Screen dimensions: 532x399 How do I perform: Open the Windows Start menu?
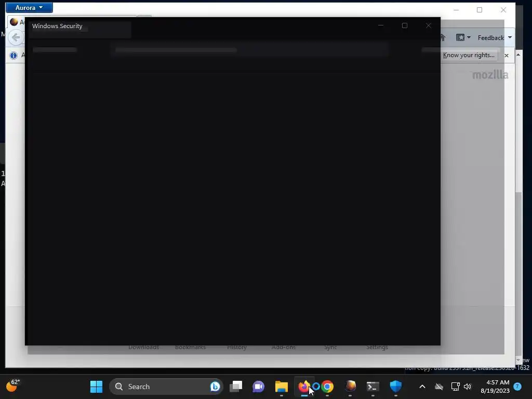tap(96, 387)
